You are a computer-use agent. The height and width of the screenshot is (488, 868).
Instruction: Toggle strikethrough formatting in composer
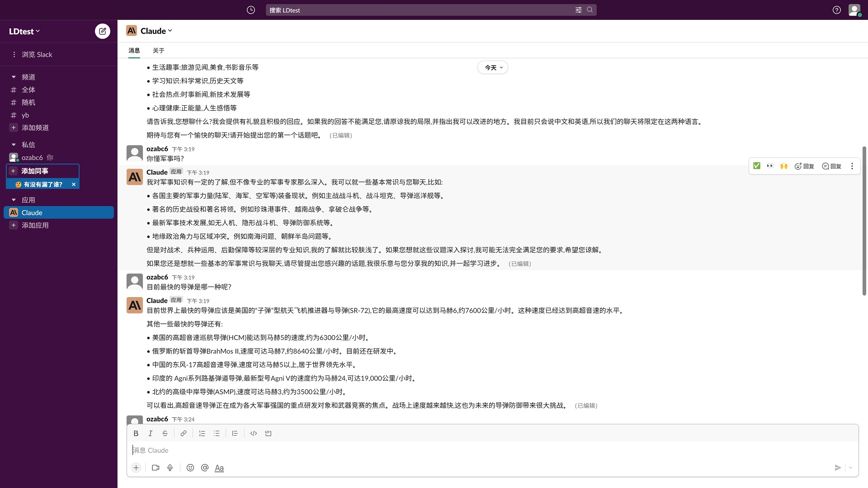point(165,433)
